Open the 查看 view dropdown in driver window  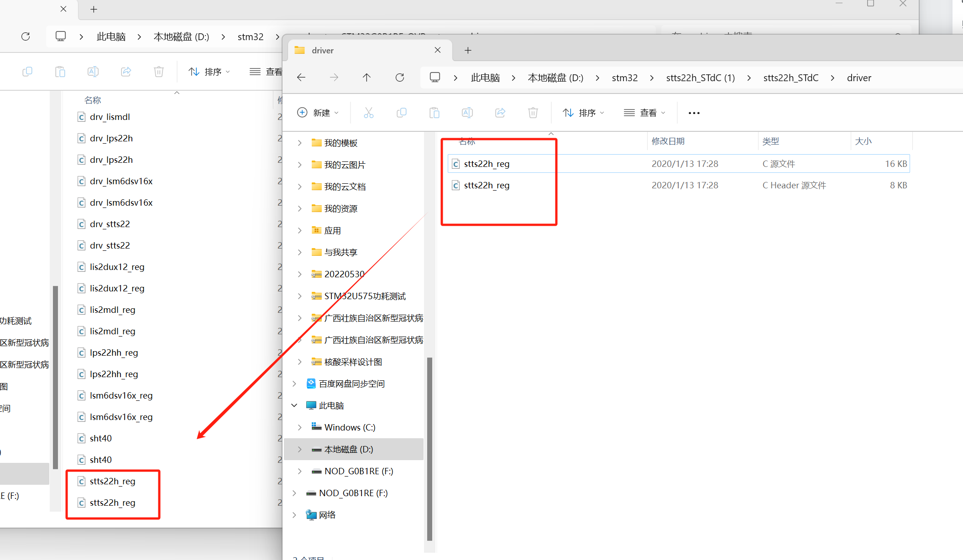pos(644,113)
